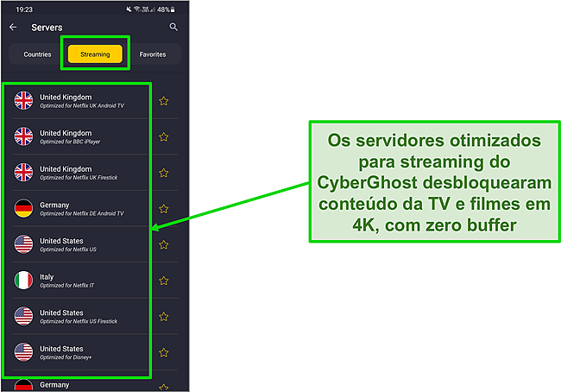Viewport: 561px width, 392px height.
Task: Tap the 19:23 clock in status bar
Action: (24, 9)
